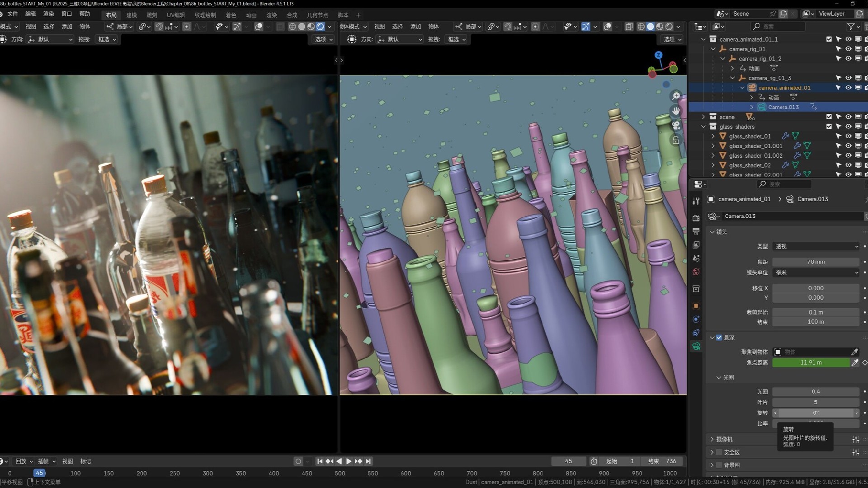Image resolution: width=868 pixels, height=488 pixels.
Task: Toggle glass_shaders collection exclude checkbox
Action: (x=829, y=127)
